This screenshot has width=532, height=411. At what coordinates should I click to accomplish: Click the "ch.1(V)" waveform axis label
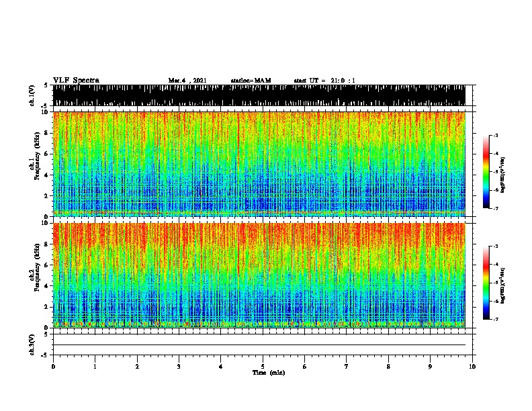(32, 95)
